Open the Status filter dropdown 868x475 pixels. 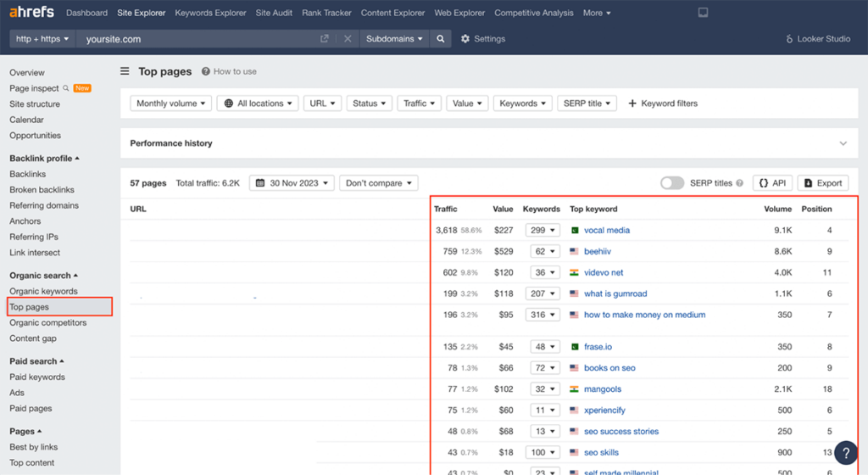click(370, 103)
